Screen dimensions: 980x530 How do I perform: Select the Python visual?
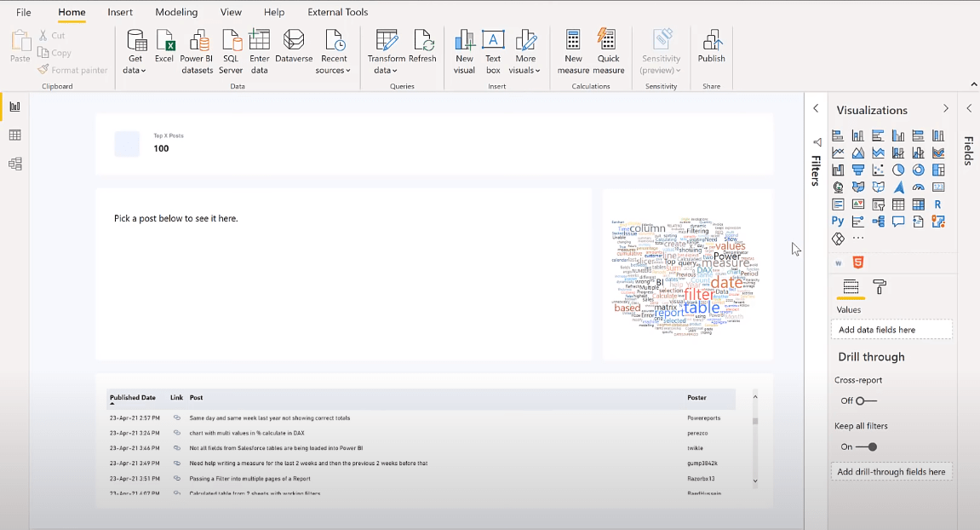[x=838, y=221]
